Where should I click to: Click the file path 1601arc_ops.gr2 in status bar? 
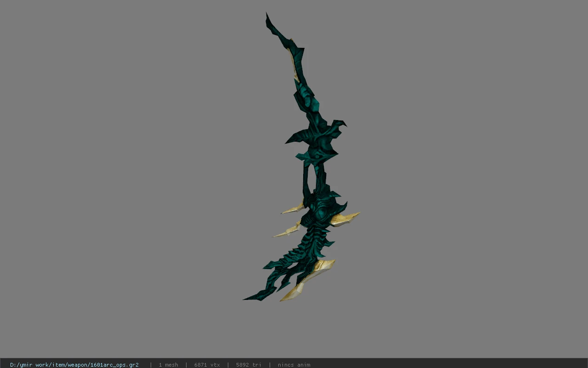click(74, 365)
